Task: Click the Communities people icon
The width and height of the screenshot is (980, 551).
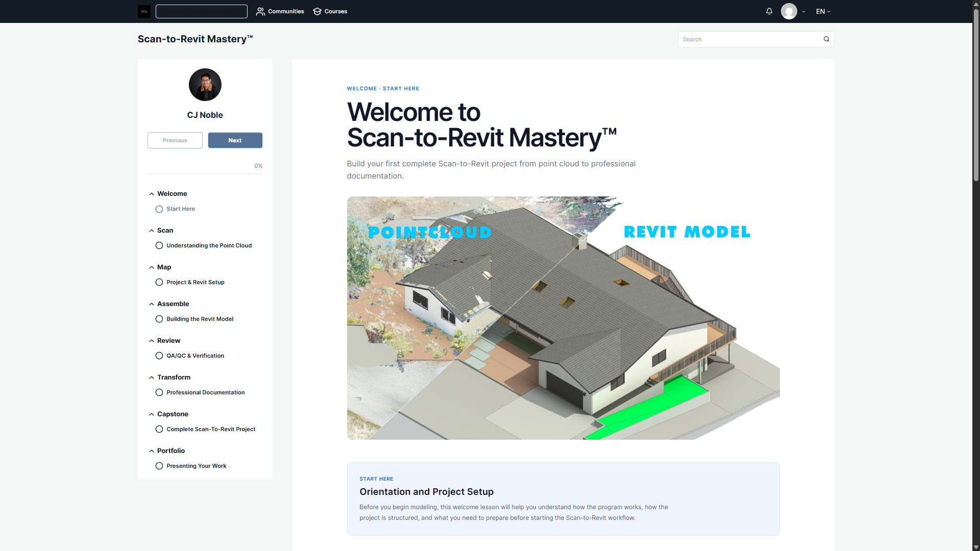Action: point(260,11)
